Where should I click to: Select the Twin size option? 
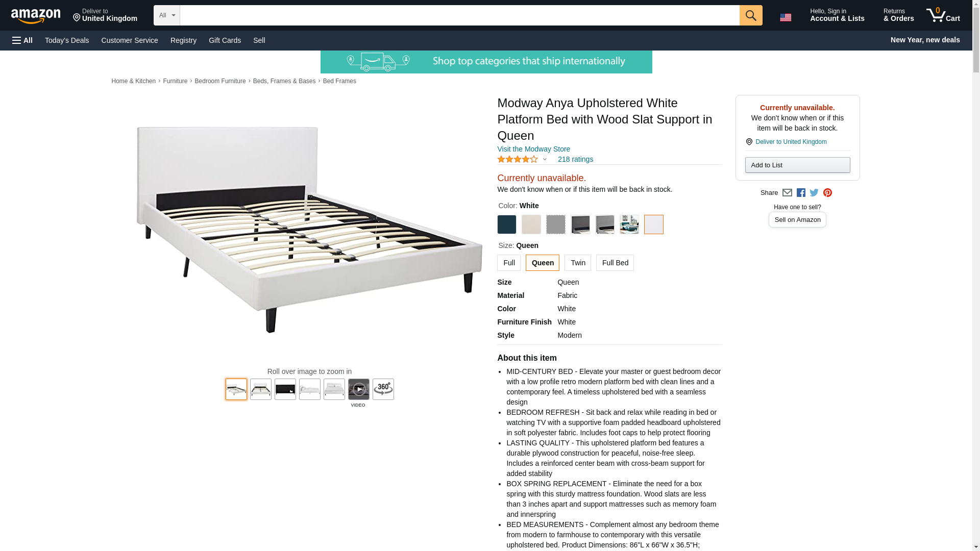pos(577,263)
